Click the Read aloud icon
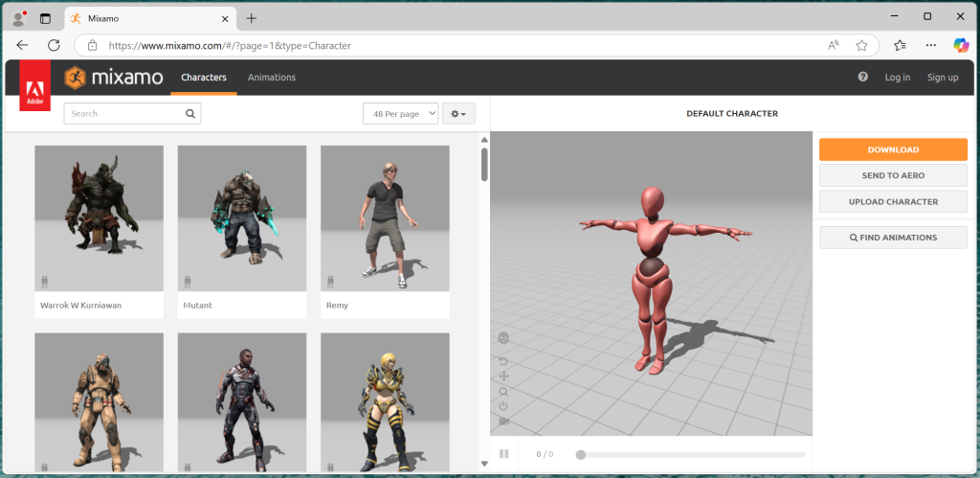 coord(834,46)
